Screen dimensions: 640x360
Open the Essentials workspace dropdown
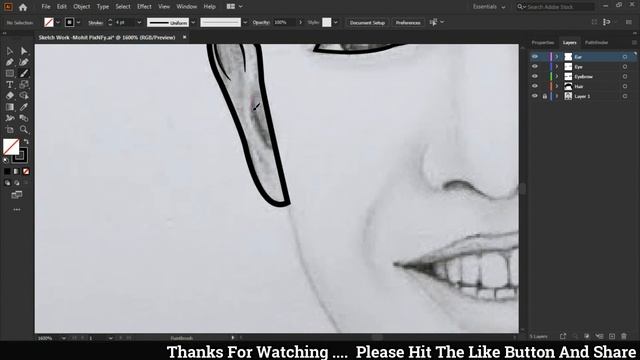coord(489,7)
